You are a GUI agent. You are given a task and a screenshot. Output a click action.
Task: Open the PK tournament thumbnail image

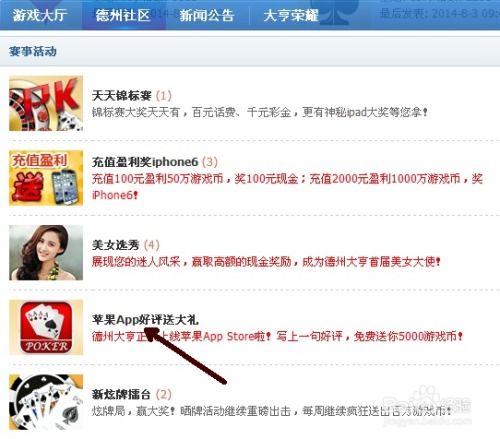(x=46, y=103)
